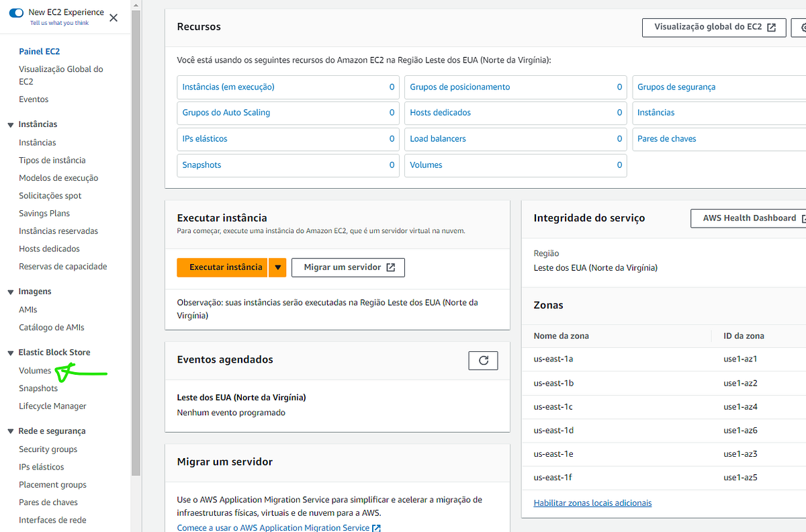Open Visualização global do EC2
The width and height of the screenshot is (806, 532).
click(714, 28)
